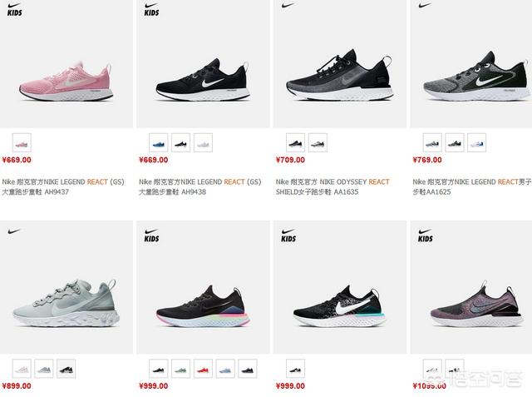The height and width of the screenshot is (397, 532).
Task: Open Nike Legend React (GS) AH9437 product link
Action: point(63,186)
